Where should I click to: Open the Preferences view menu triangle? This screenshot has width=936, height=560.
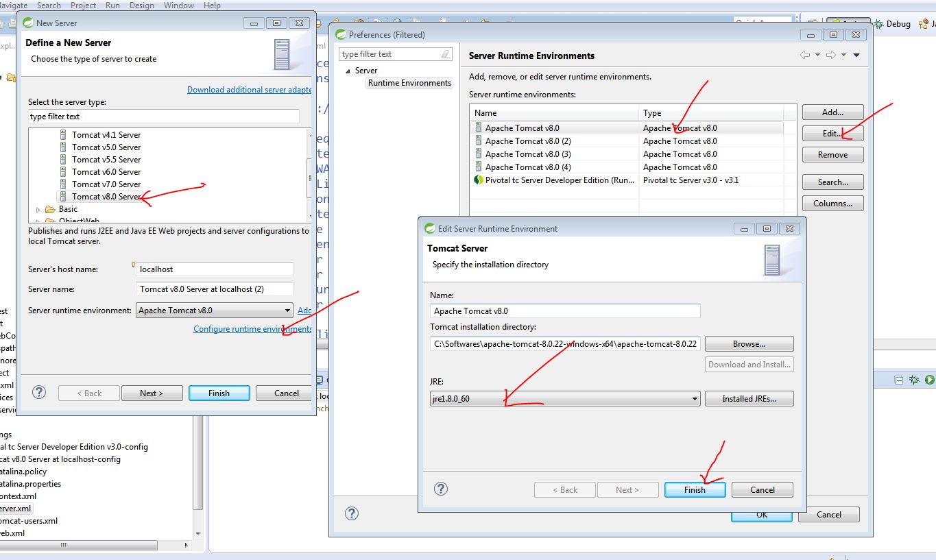(856, 56)
